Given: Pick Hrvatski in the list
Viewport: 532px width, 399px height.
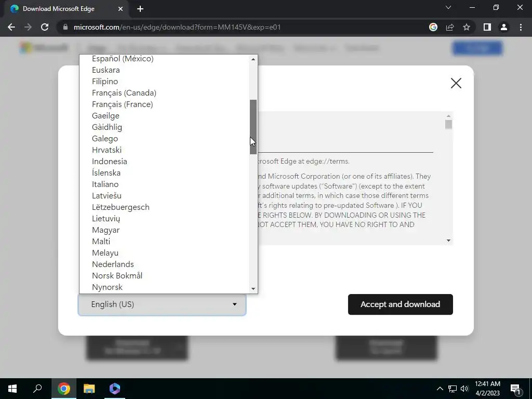Looking at the screenshot, I should pyautogui.click(x=164, y=150).
